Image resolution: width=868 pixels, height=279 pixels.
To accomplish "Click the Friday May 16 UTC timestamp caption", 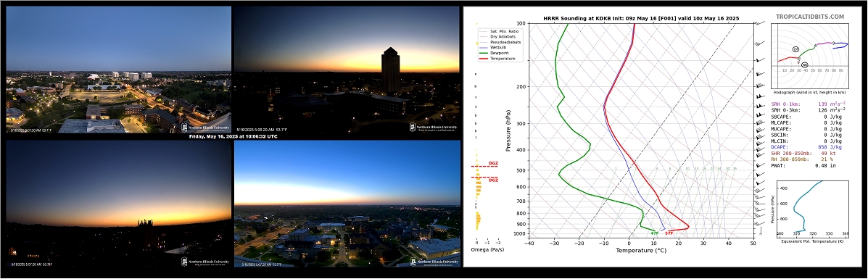I will pos(233,136).
